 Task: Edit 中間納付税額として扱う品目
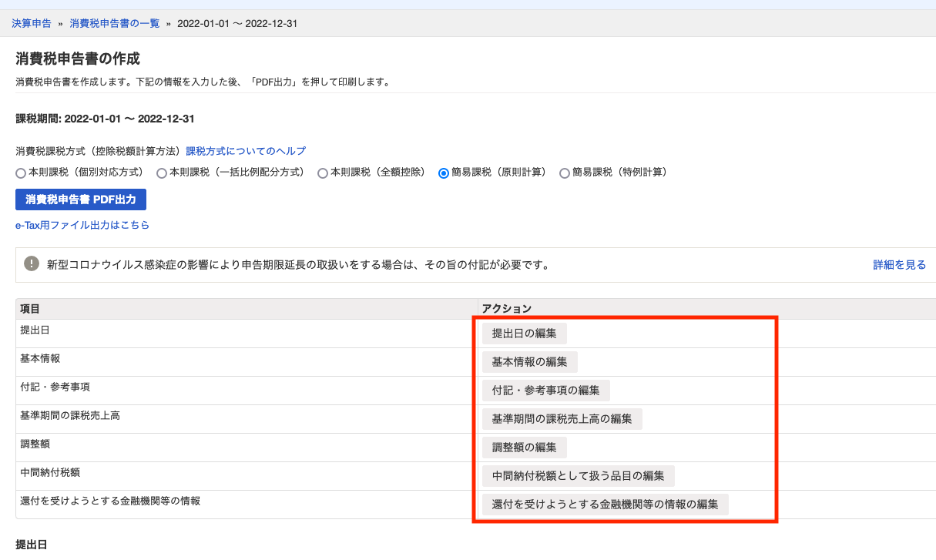click(x=579, y=475)
